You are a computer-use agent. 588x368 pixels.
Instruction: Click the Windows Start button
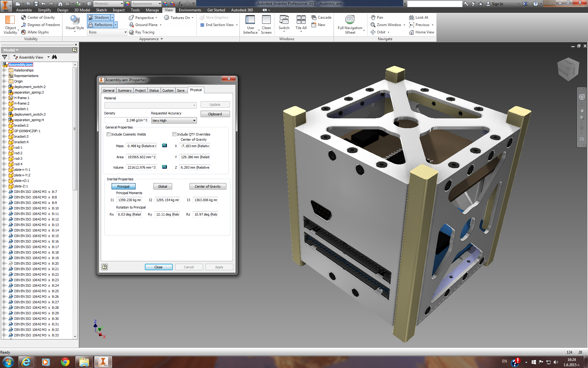click(x=8, y=362)
